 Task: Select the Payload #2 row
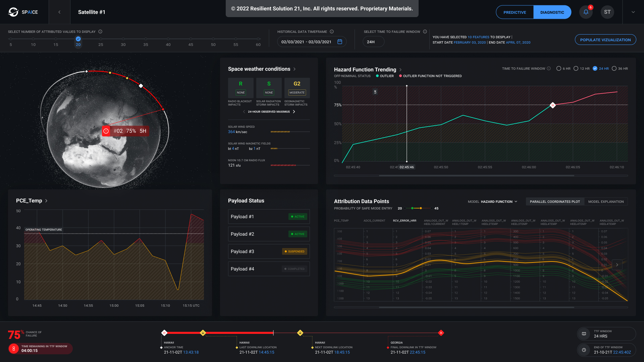point(269,234)
